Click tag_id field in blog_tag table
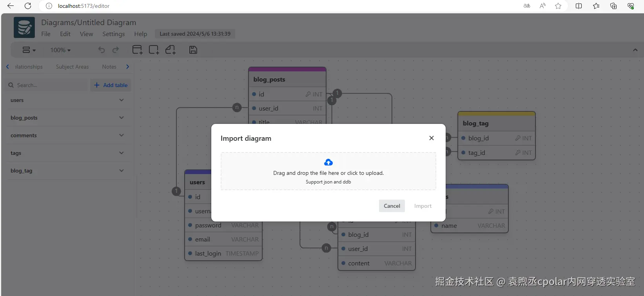 (x=497, y=153)
